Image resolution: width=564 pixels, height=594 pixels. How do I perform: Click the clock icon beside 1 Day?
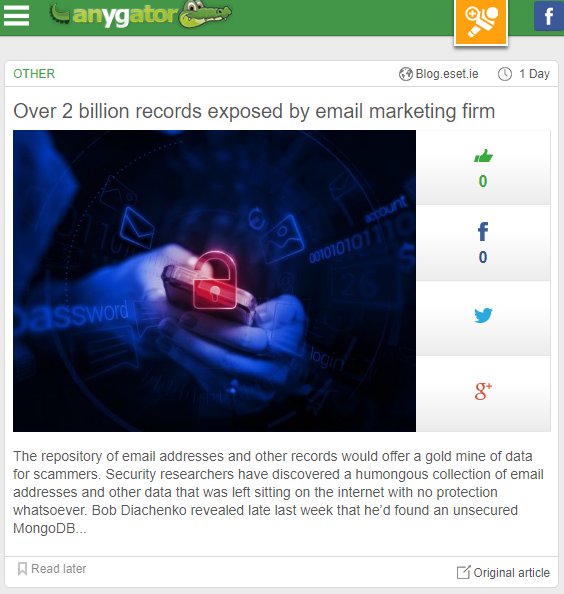point(505,74)
